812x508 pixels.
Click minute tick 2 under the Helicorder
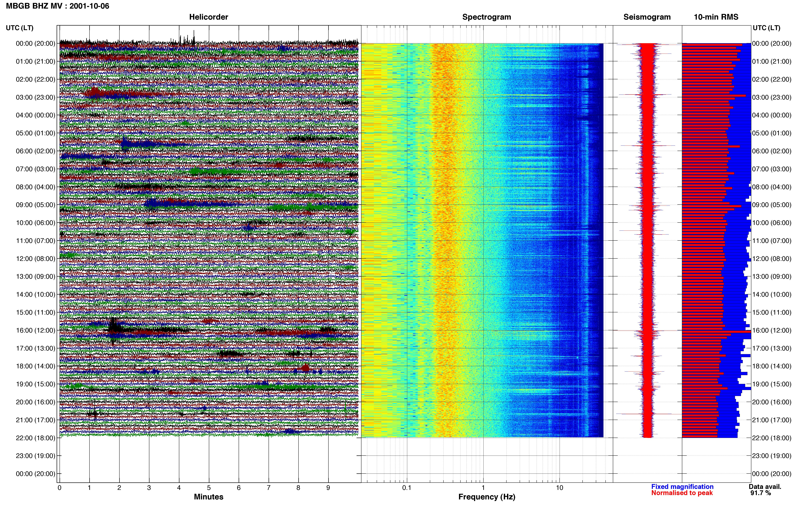tap(119, 487)
